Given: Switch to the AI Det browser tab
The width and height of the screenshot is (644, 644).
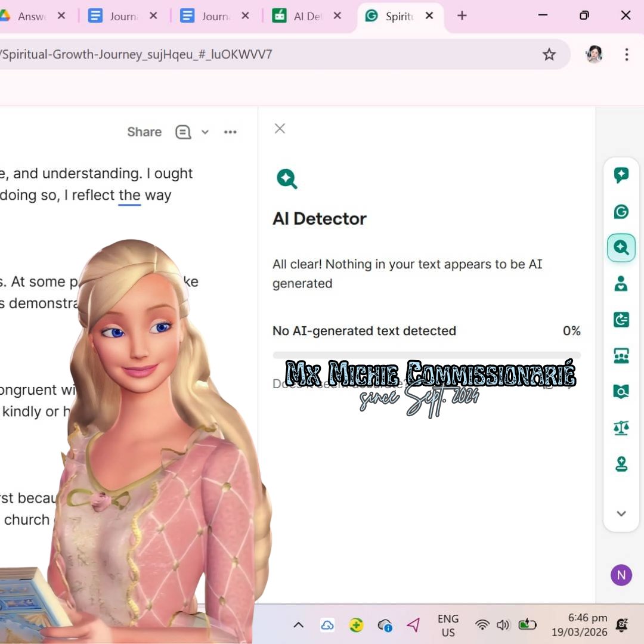Looking at the screenshot, I should pyautogui.click(x=304, y=16).
